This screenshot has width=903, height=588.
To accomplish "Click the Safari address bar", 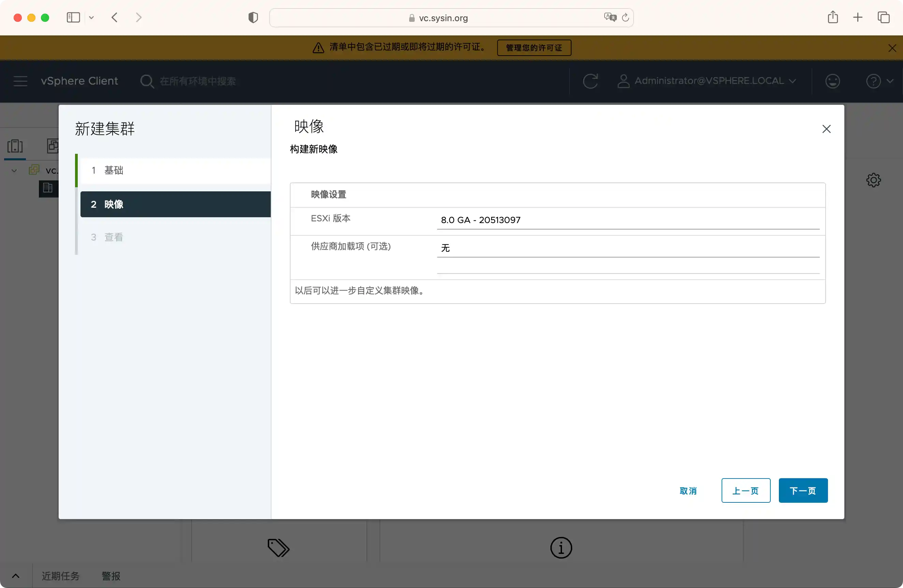I will [443, 18].
